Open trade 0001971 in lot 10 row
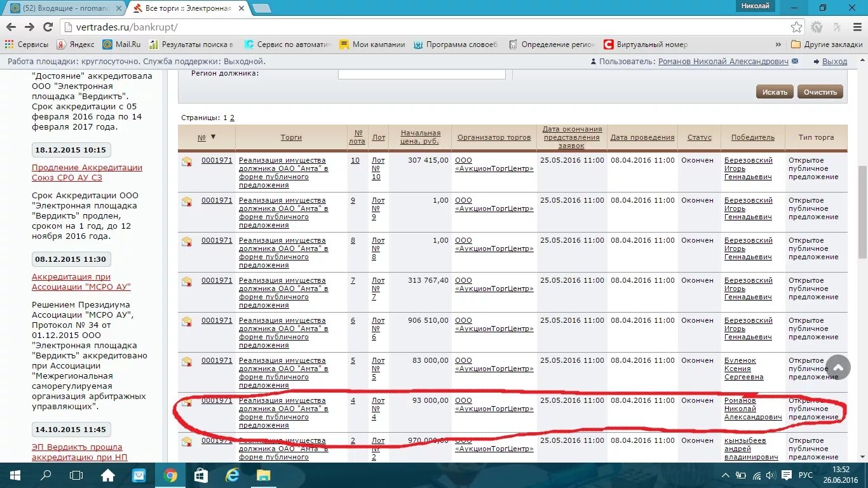Screen dimensions: 868x488 pos(217,160)
